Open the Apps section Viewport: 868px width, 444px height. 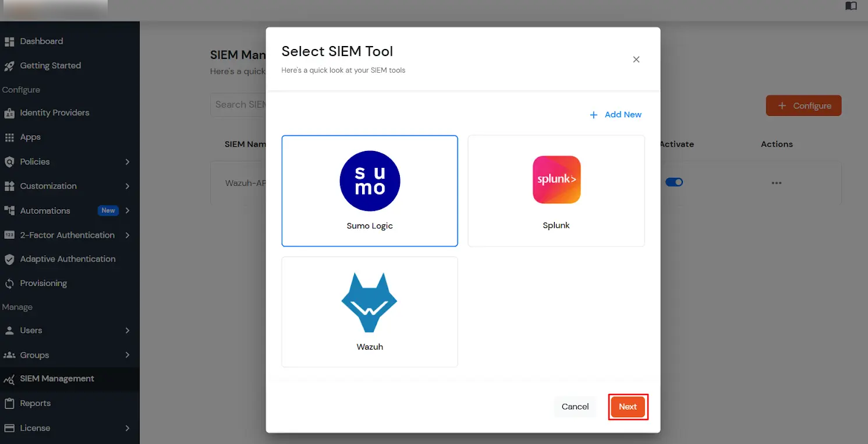tap(30, 137)
